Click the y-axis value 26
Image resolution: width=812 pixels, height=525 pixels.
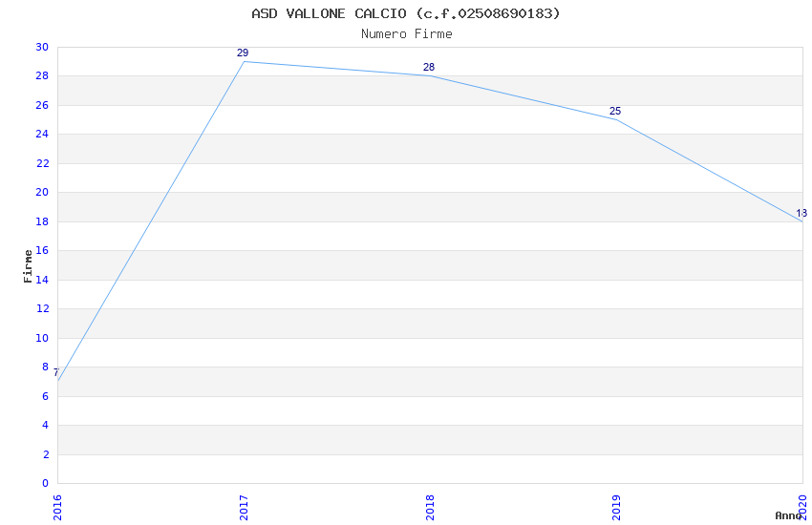(42, 105)
